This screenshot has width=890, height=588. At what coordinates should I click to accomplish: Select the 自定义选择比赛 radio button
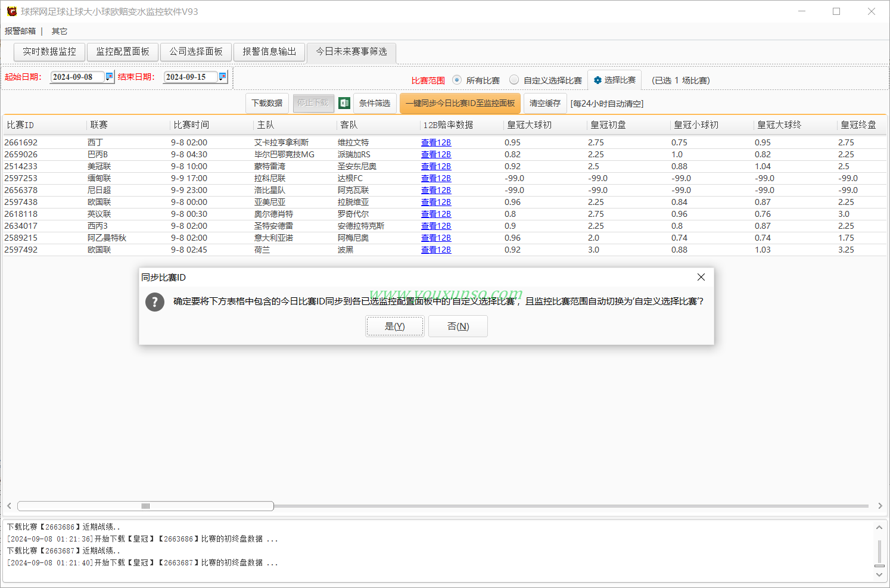(x=514, y=80)
